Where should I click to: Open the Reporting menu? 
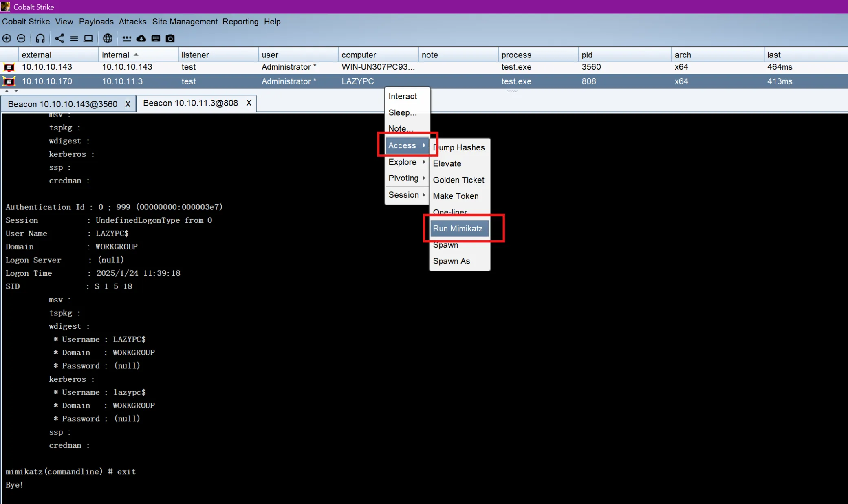[240, 22]
